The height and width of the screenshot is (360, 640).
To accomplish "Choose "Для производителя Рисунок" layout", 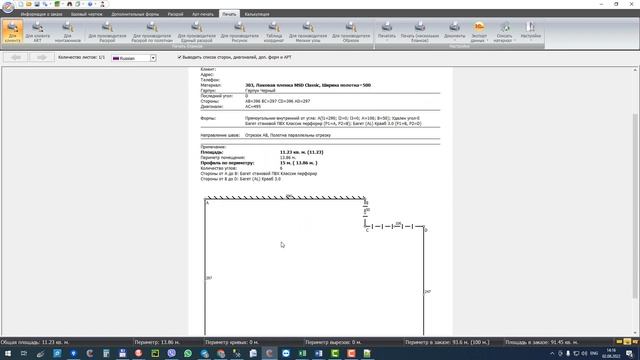I will coord(240,31).
